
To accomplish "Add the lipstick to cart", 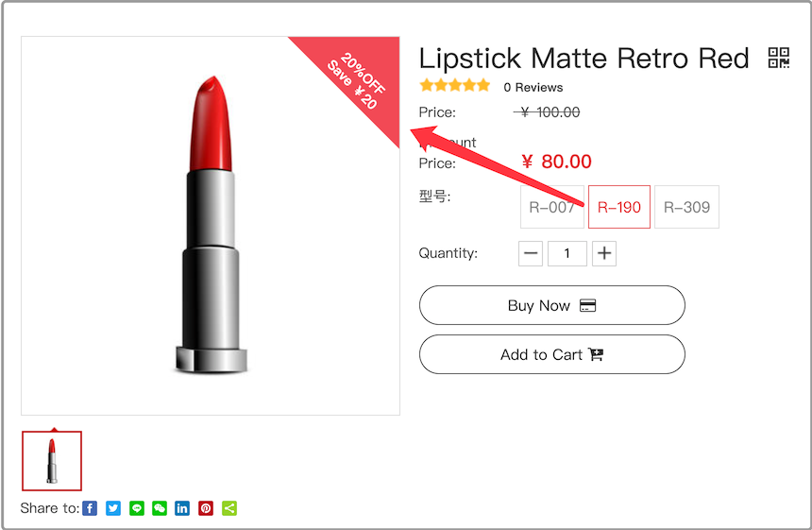I will [x=551, y=354].
